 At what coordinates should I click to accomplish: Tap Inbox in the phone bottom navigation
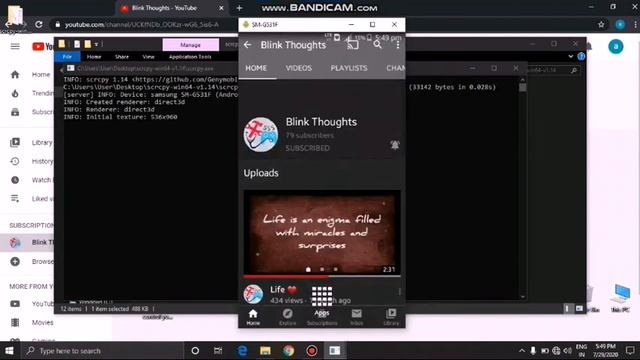pyautogui.click(x=356, y=317)
